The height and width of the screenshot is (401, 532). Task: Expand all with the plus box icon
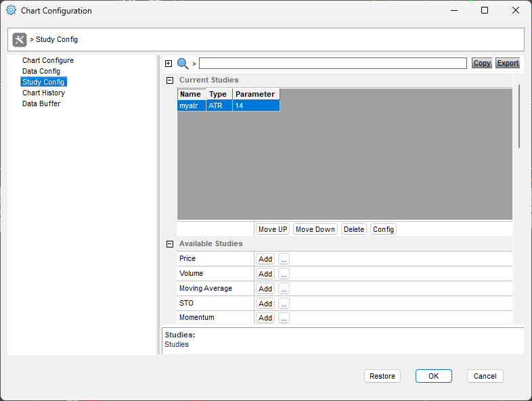(x=169, y=64)
